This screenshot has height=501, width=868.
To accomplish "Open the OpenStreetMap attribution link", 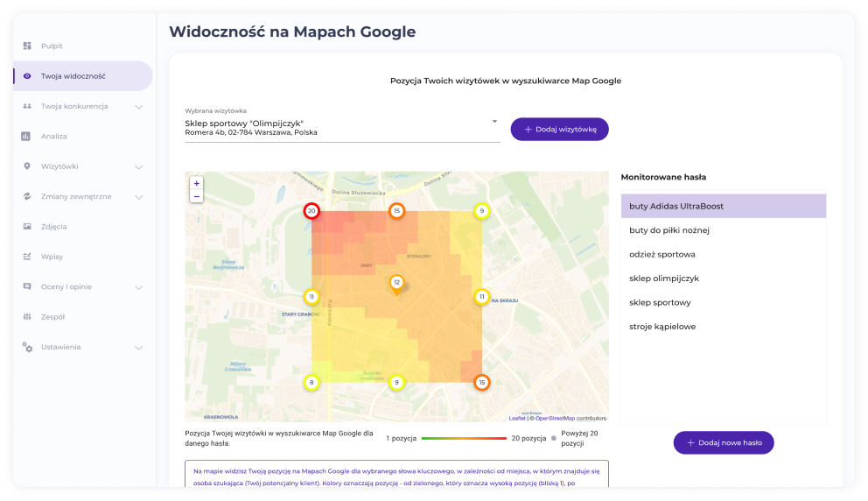I will 555,419.
